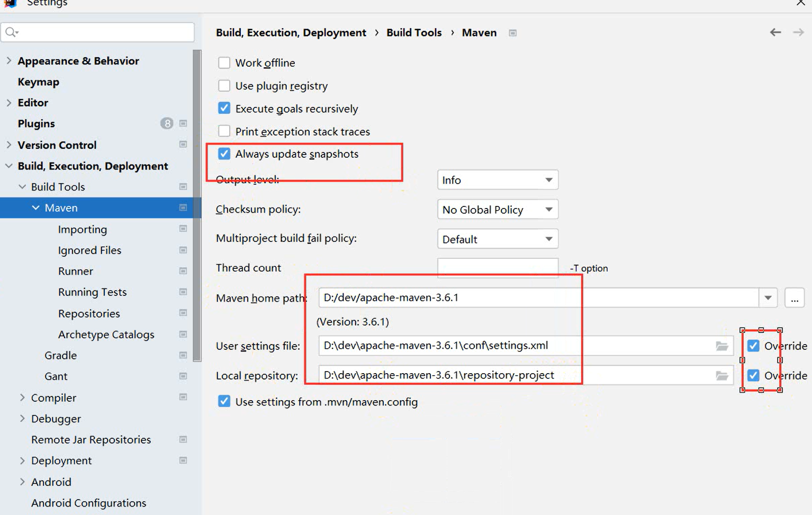This screenshot has width=812, height=515.
Task: Expand the Debugger node
Action: (x=22, y=418)
